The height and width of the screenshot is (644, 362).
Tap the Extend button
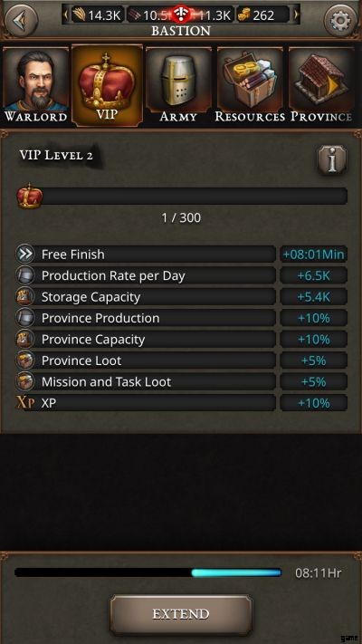181,614
